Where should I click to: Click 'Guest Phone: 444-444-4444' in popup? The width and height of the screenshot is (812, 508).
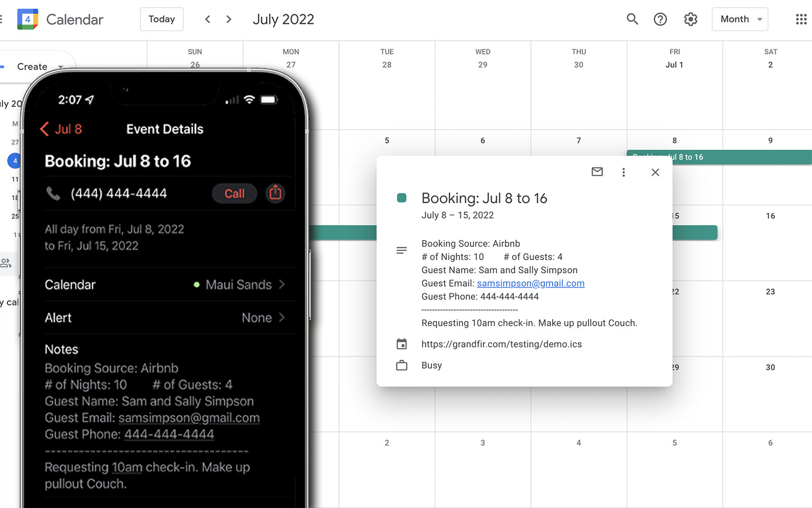click(x=480, y=297)
